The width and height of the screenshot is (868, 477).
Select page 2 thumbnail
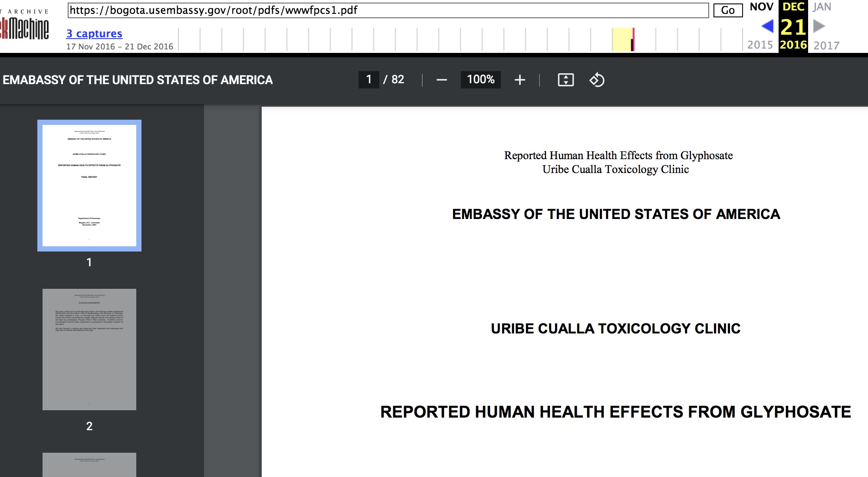(89, 350)
